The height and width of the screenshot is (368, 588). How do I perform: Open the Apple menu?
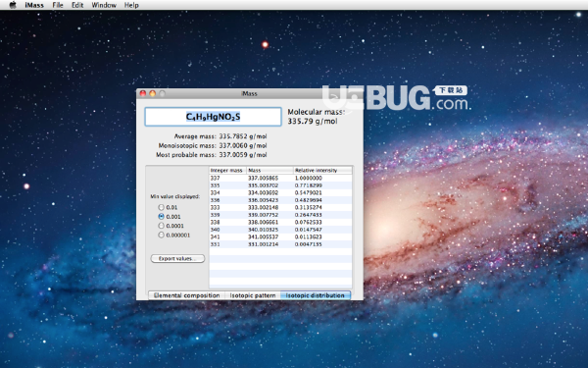[x=13, y=5]
